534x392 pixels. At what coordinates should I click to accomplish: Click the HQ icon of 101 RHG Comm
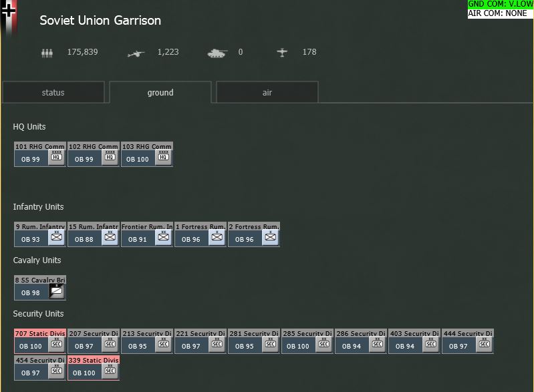57,157
